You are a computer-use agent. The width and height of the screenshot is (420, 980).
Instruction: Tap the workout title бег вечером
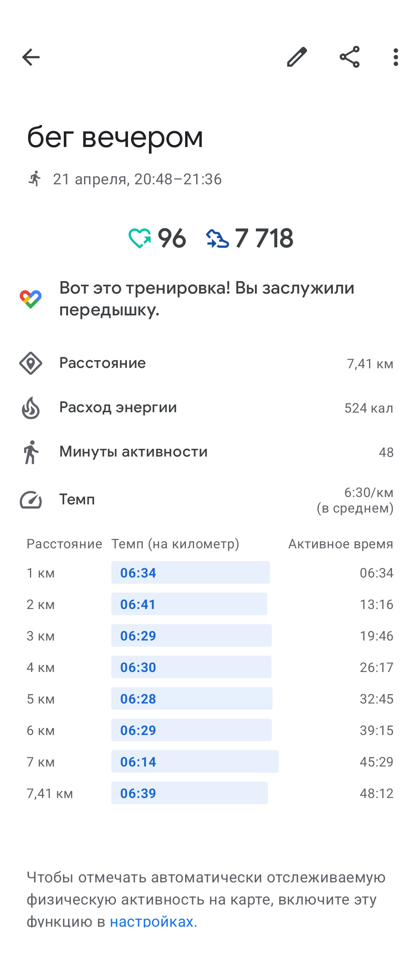click(115, 137)
